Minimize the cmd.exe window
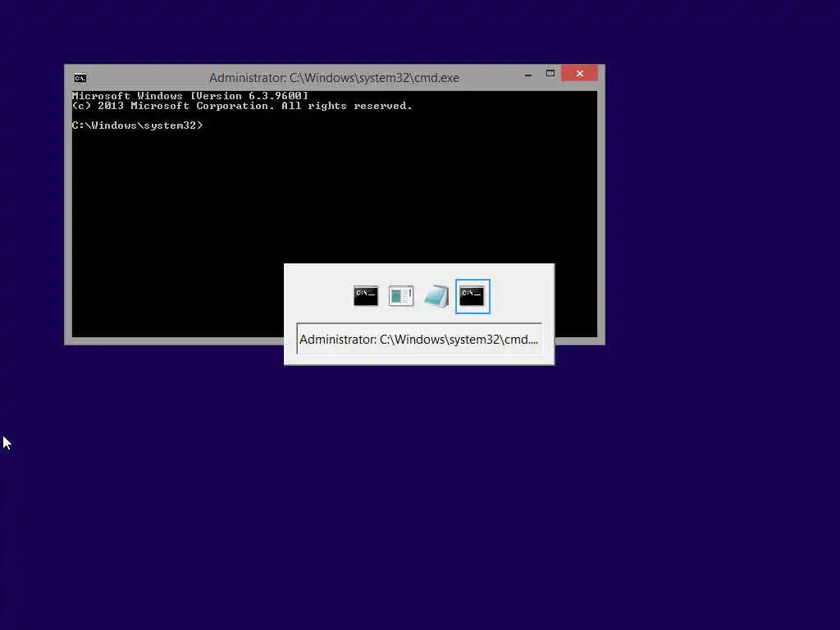 coord(528,74)
